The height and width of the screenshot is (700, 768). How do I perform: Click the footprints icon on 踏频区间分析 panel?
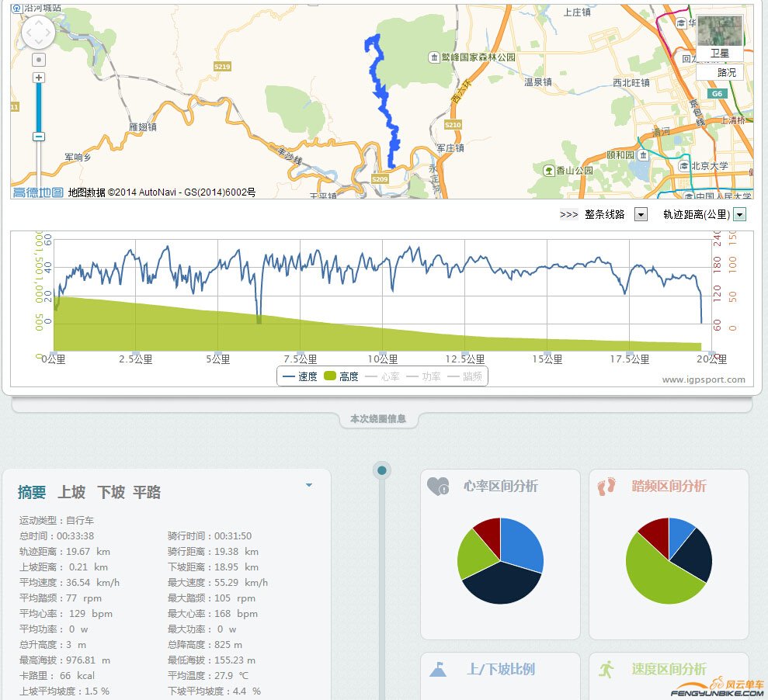[x=604, y=484]
